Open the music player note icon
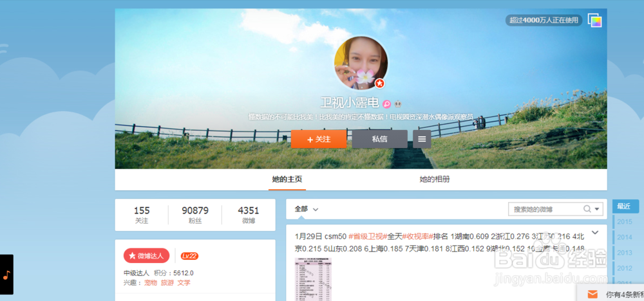This screenshot has width=644, height=301. coord(6,275)
